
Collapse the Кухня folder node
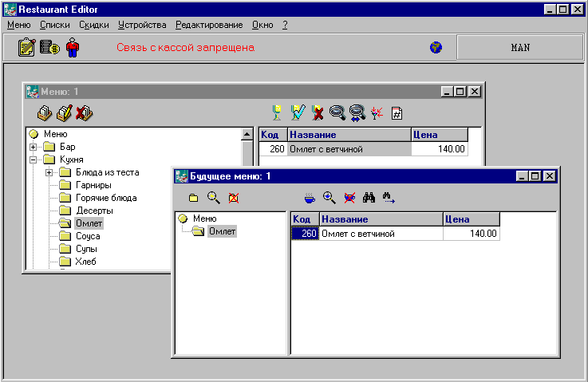click(33, 159)
